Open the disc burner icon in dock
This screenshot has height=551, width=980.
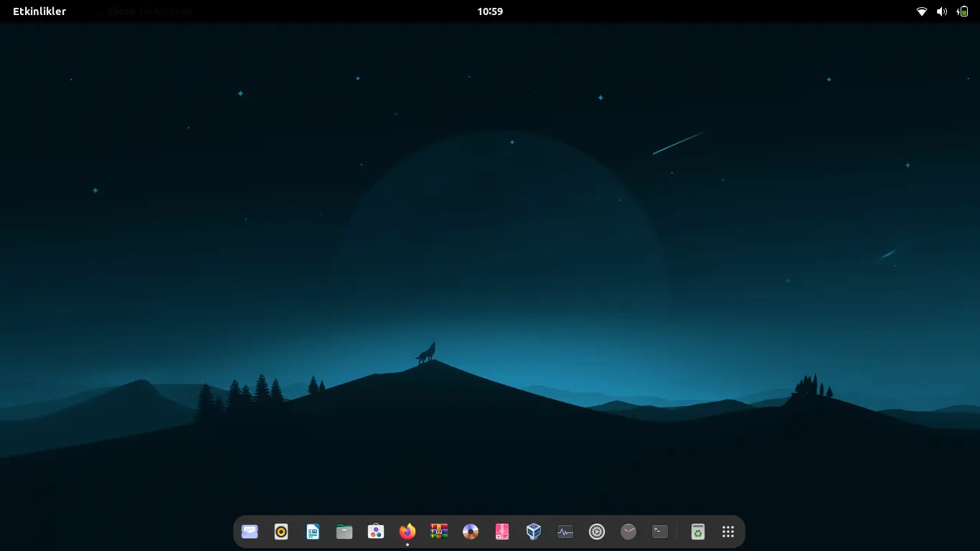pyautogui.click(x=471, y=532)
